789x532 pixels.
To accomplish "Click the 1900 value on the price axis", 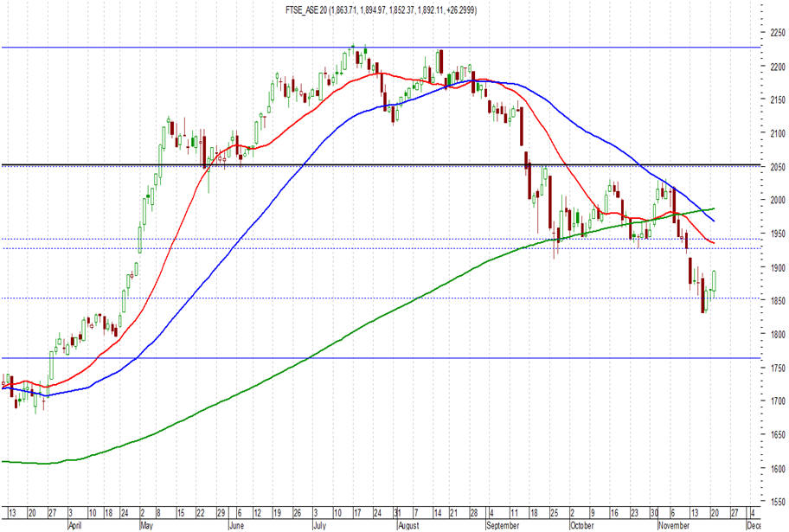I will pyautogui.click(x=778, y=268).
